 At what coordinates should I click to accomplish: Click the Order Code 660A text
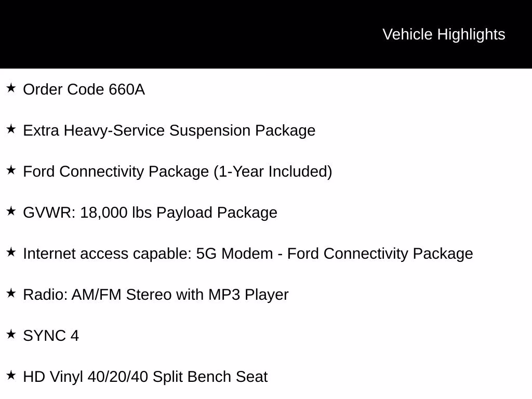tap(84, 89)
